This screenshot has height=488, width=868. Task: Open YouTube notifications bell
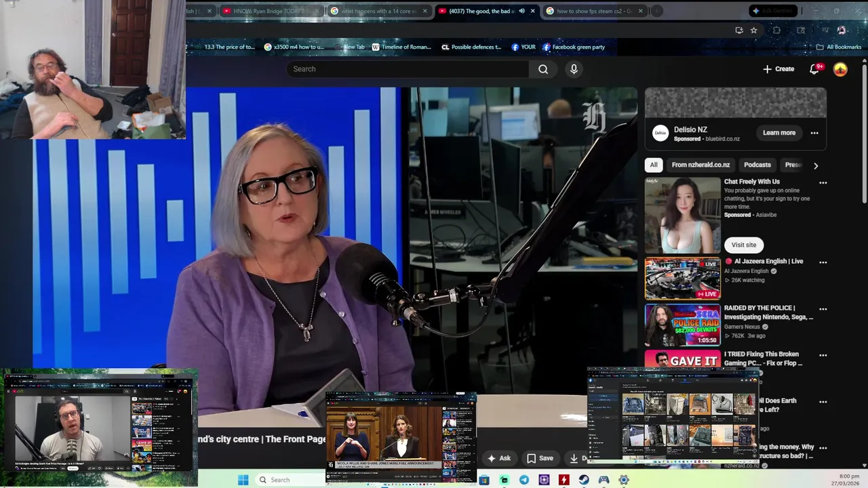click(x=814, y=69)
